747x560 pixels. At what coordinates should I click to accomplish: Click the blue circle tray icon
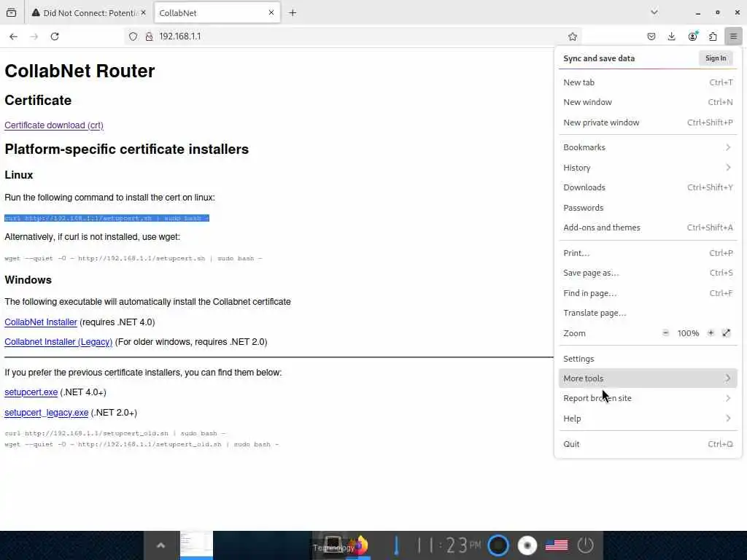(x=498, y=545)
